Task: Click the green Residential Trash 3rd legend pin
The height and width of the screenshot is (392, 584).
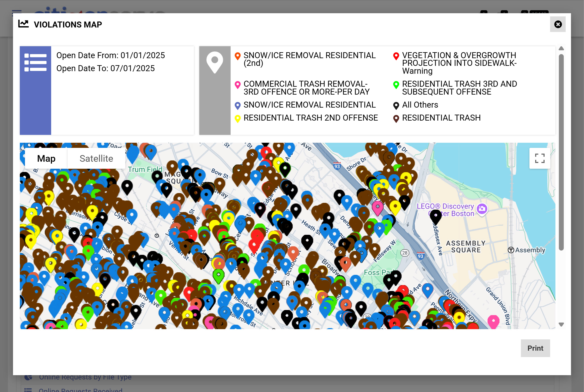Action: [x=396, y=85]
